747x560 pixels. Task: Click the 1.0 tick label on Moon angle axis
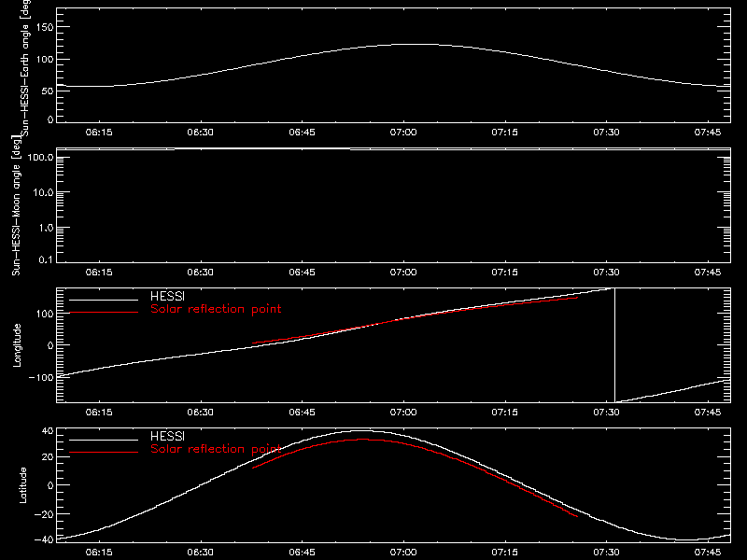coord(46,228)
